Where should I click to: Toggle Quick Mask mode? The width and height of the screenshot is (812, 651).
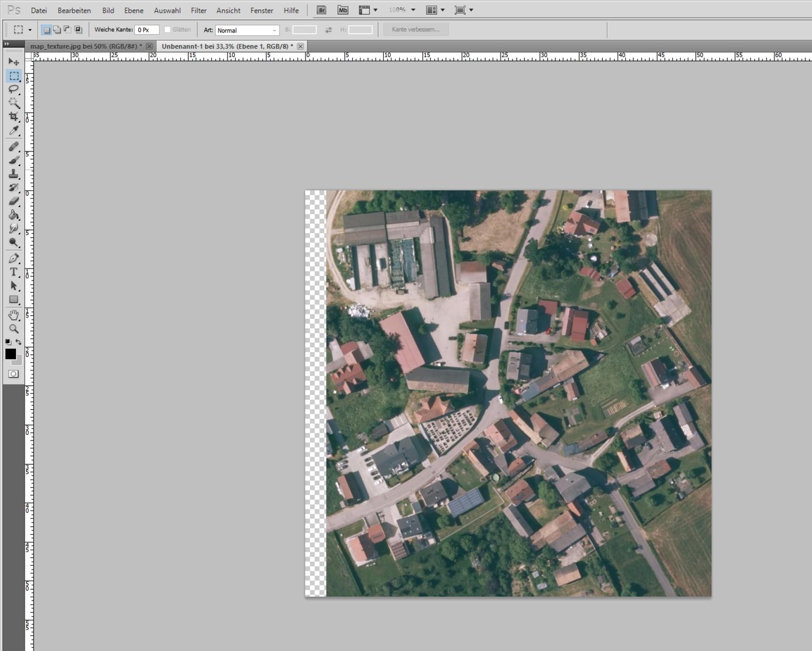(x=14, y=374)
